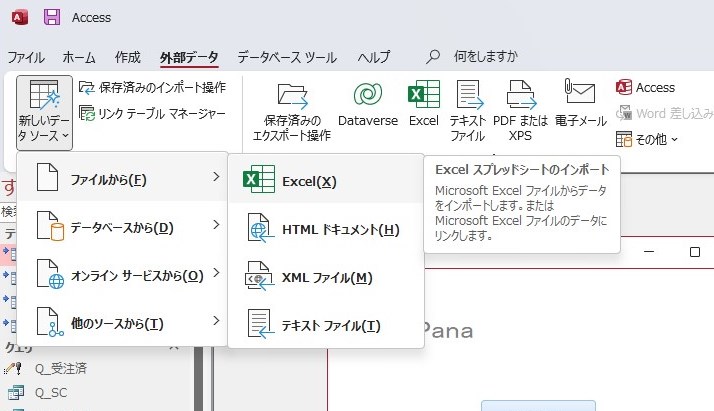Viewport: 714px width, 411px height.
Task: Export as PDF または XPS
Action: (x=520, y=112)
